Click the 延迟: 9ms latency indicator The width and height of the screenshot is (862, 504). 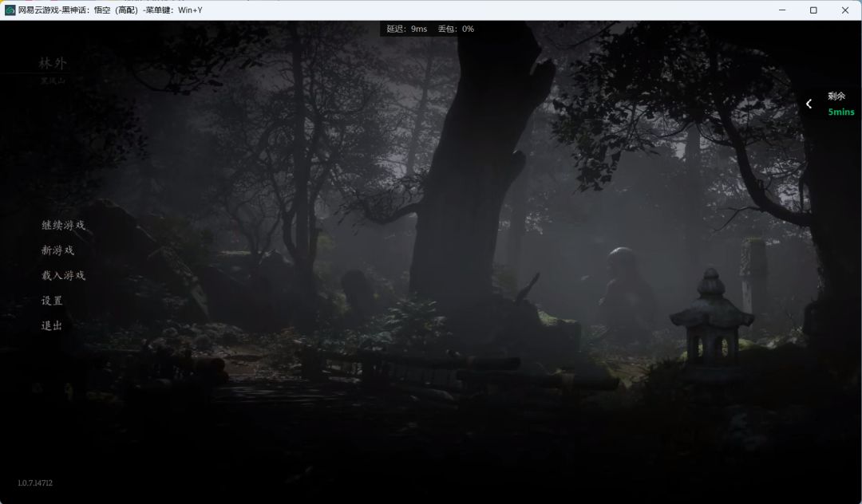(x=406, y=29)
